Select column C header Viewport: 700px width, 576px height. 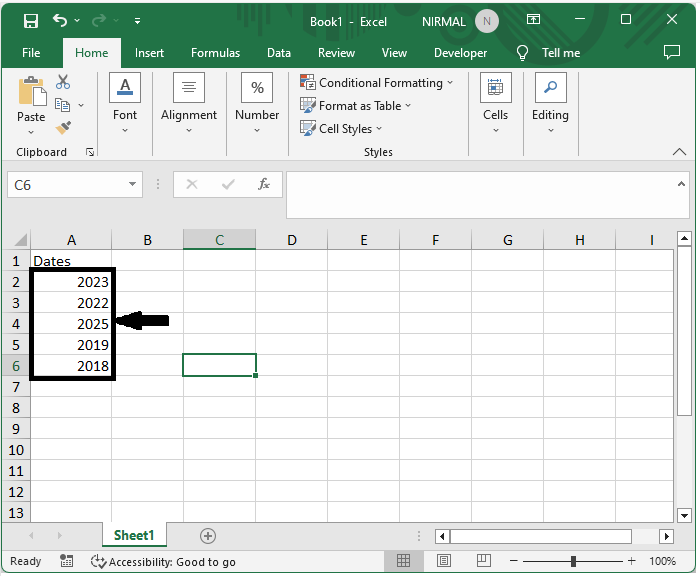(x=219, y=240)
